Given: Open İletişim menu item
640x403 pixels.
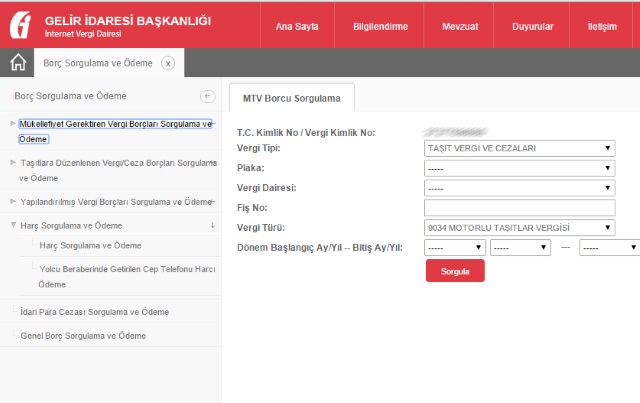Looking at the screenshot, I should coord(602,27).
